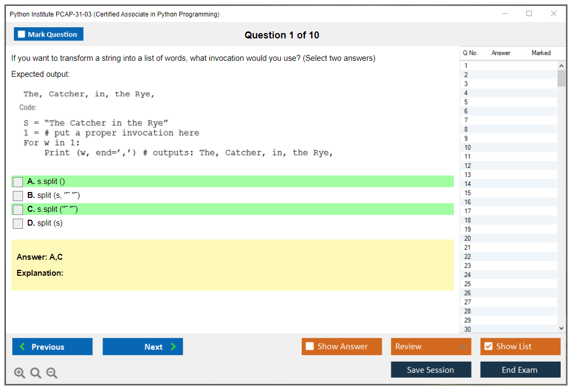Jump to question 10 in list

468,148
